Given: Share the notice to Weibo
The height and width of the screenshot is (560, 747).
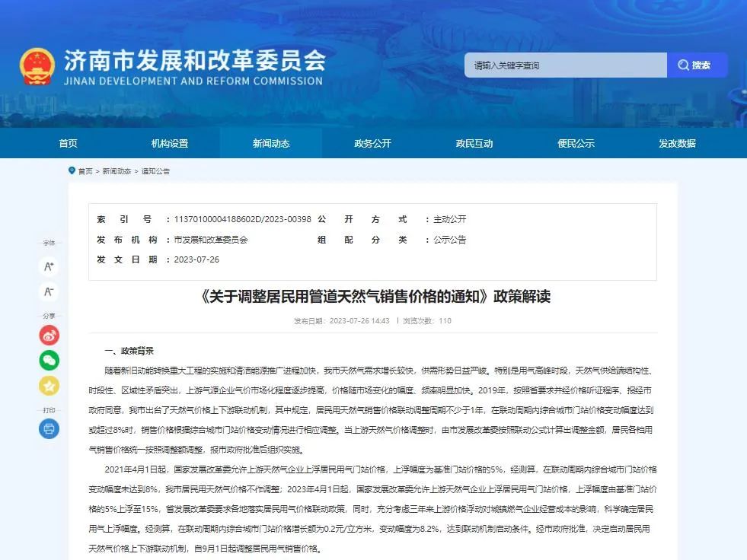Looking at the screenshot, I should pyautogui.click(x=48, y=335).
